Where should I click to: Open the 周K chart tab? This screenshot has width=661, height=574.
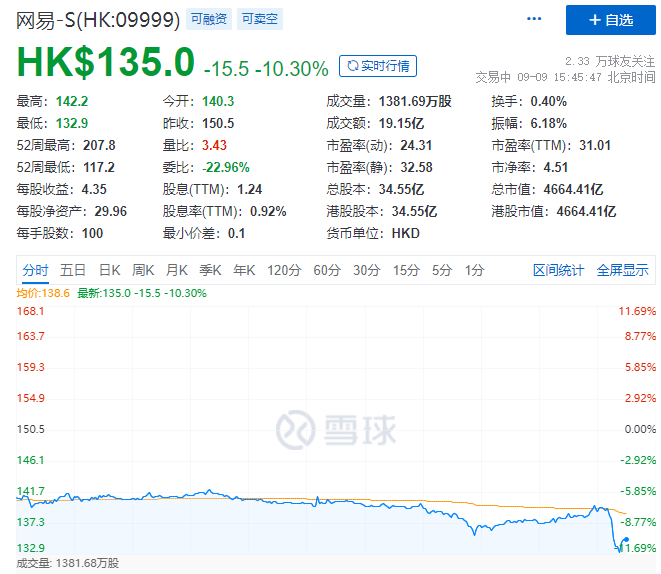click(143, 270)
